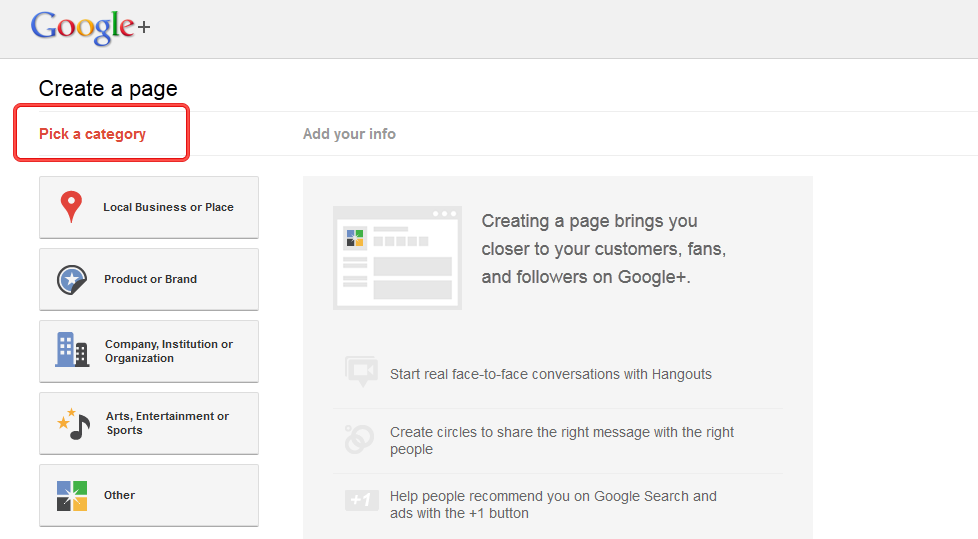Image resolution: width=978 pixels, height=539 pixels.
Task: Select the Other category button
Action: click(x=149, y=495)
